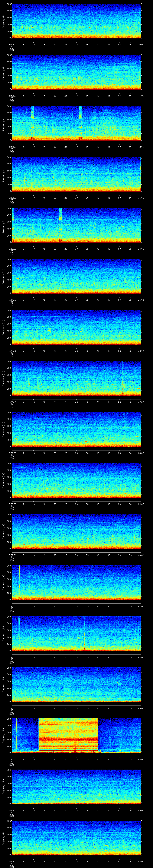Click the 16:45:00 start time label

click(12, 861)
